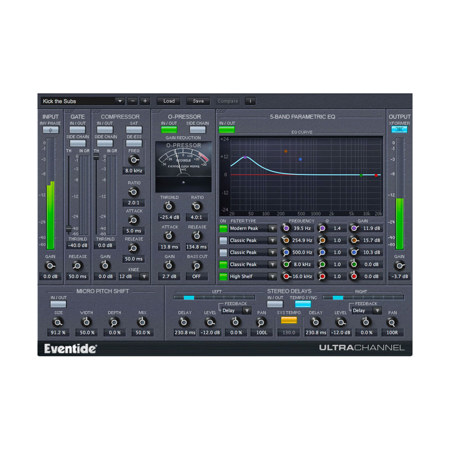This screenshot has height=450, width=450.
Task: Click the red gain knob of High Shelf band
Action: click(x=354, y=276)
